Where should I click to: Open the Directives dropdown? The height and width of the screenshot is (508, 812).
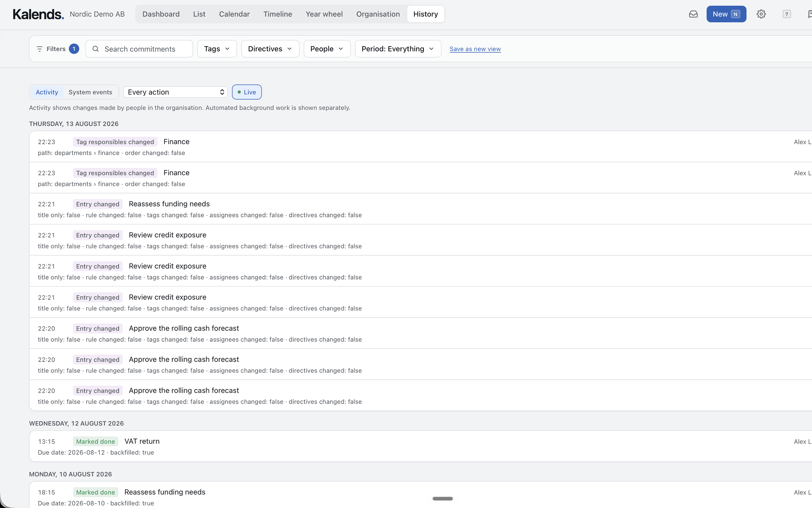(x=270, y=49)
